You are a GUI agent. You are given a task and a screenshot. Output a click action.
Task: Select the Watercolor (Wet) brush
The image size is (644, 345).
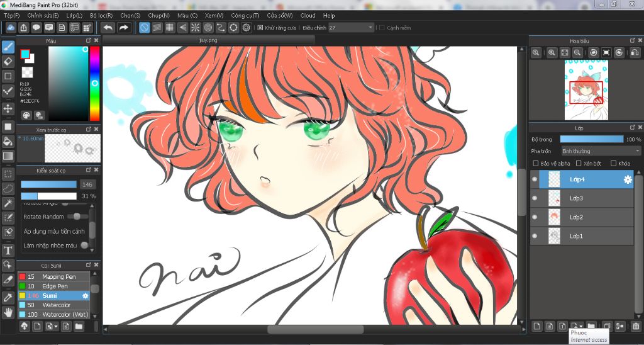54,314
